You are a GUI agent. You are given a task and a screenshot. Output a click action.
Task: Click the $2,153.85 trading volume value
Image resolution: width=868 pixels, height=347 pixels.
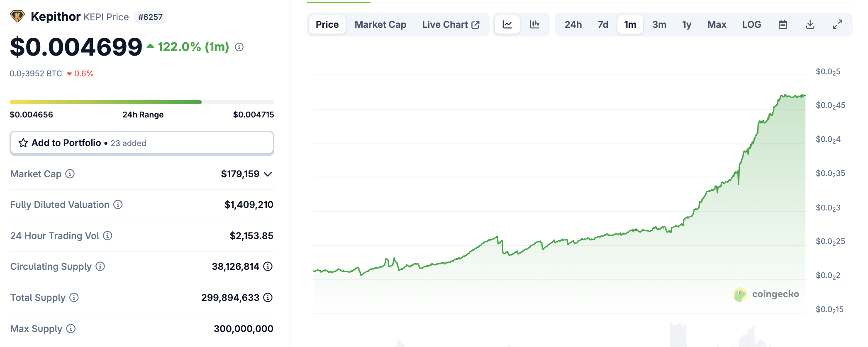(251, 236)
